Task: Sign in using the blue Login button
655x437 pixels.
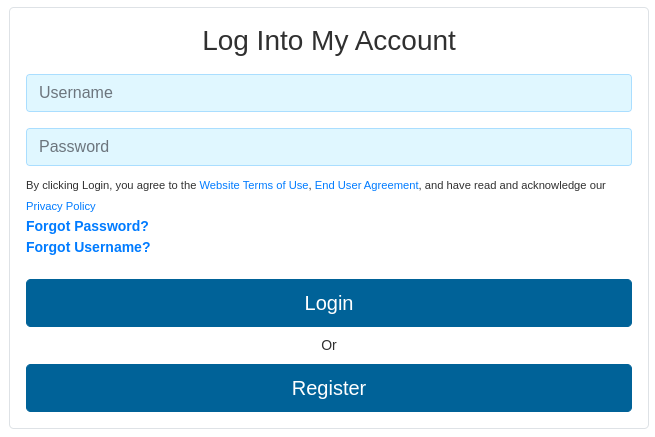Action: [x=329, y=303]
